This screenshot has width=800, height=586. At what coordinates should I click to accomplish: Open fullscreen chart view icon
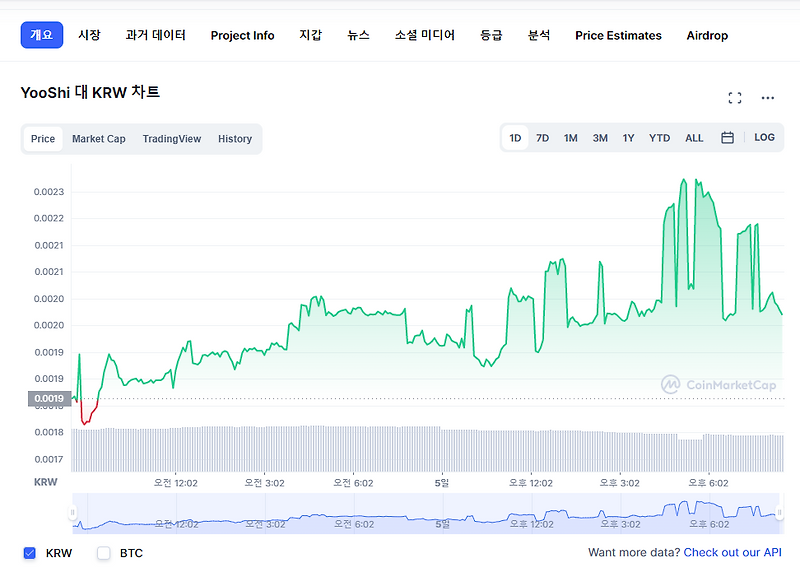point(735,98)
